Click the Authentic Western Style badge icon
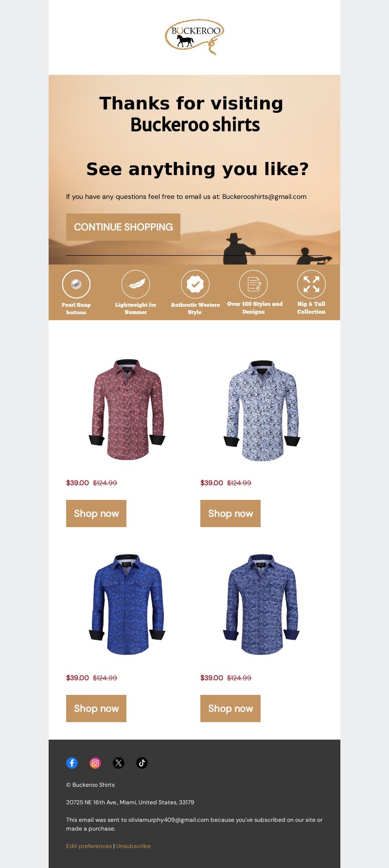Viewport: 389px width, 868px height. [x=195, y=284]
